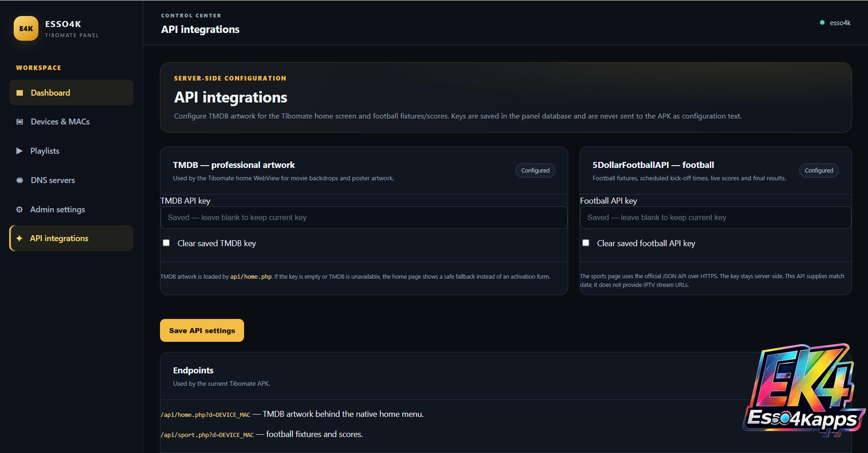Click the DNS servers circle icon
Image resolution: width=868 pixels, height=453 pixels.
click(x=20, y=180)
